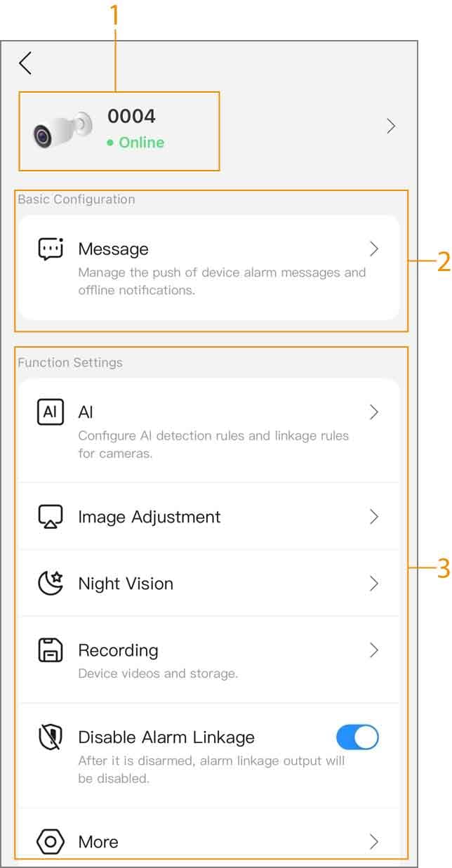Open Night Vision settings
The height and width of the screenshot is (868, 452).
pyautogui.click(x=208, y=584)
